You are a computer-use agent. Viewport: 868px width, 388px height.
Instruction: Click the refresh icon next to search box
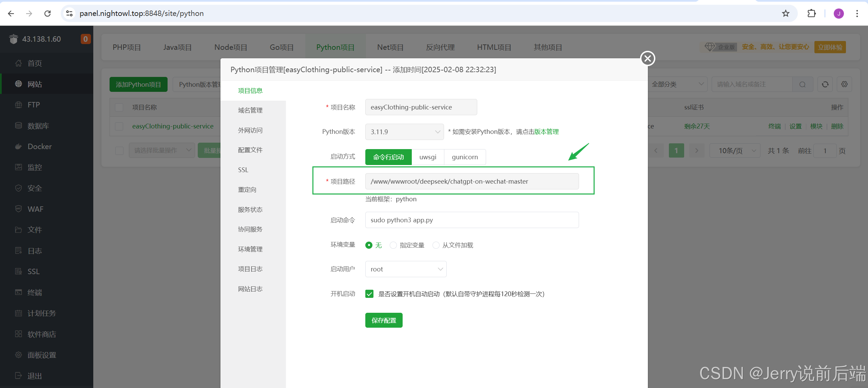pos(825,84)
